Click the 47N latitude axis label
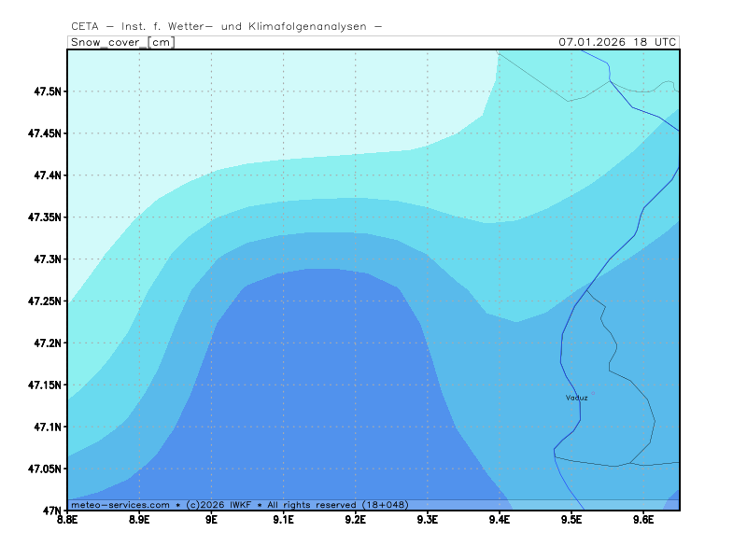The image size is (747, 560). click(51, 511)
